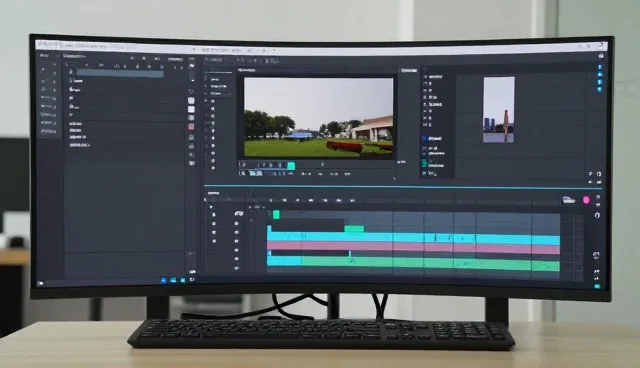Image resolution: width=640 pixels, height=368 pixels.
Task: Click the pink round button above the timeline
Action: click(586, 200)
